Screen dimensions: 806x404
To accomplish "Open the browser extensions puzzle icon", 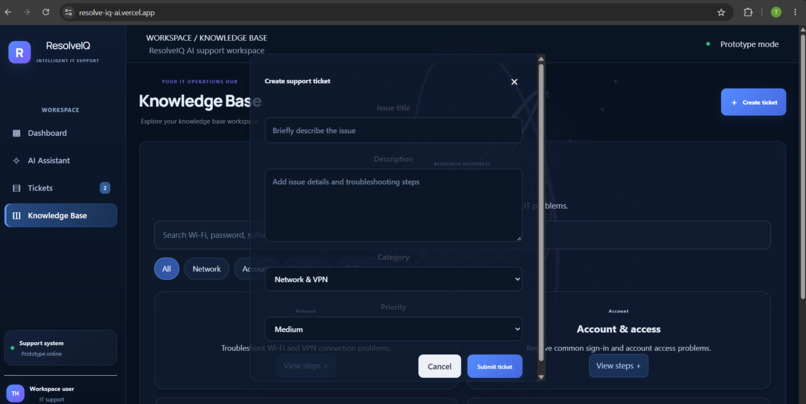I will tap(748, 12).
